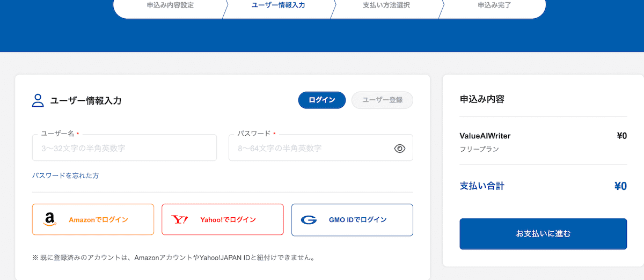Switch to the ユーザー登録 toggle
644x280 pixels.
(382, 100)
